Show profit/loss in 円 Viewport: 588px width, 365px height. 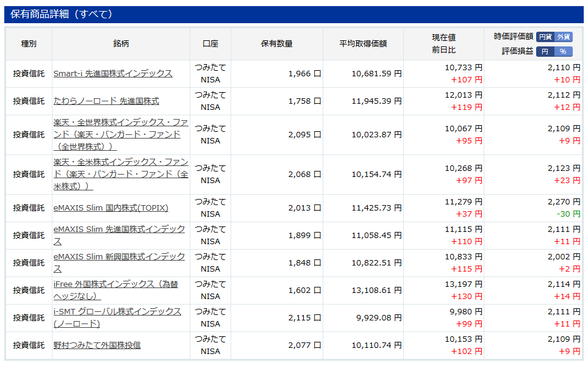[545, 51]
